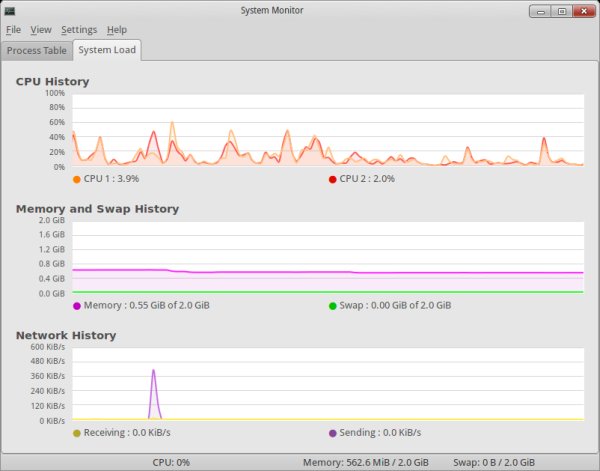Minimize the System Monitor window
Viewport: 600px width, 471px height.
click(x=540, y=11)
